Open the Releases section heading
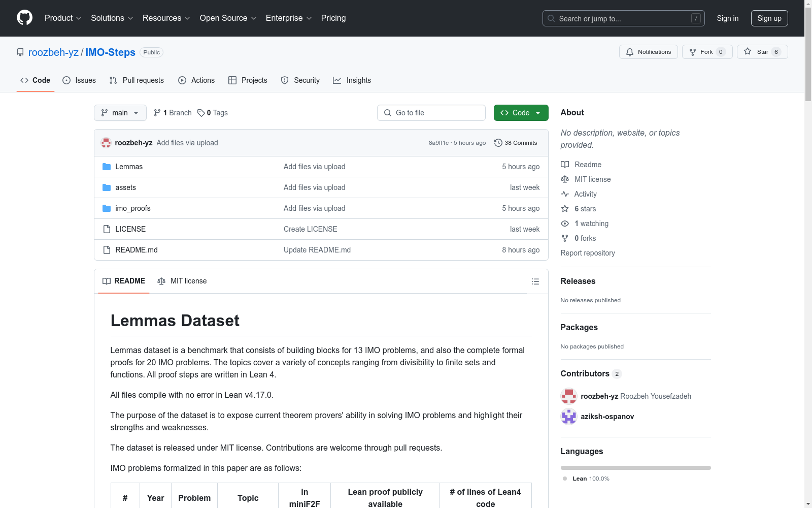 point(578,281)
